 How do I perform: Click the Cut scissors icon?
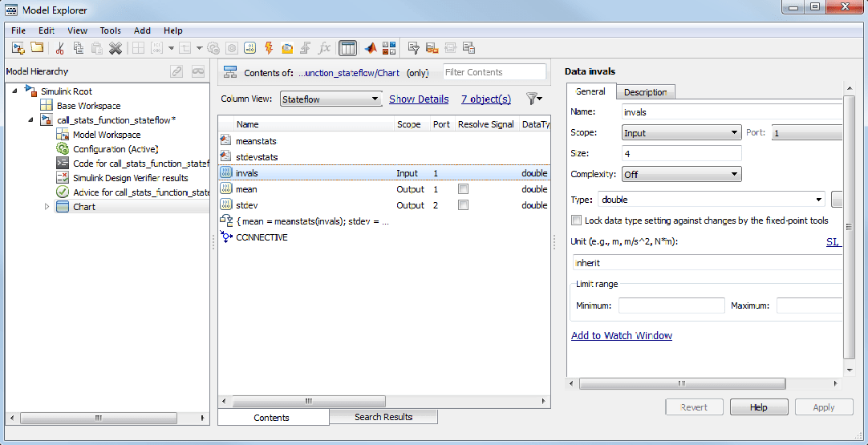point(61,48)
